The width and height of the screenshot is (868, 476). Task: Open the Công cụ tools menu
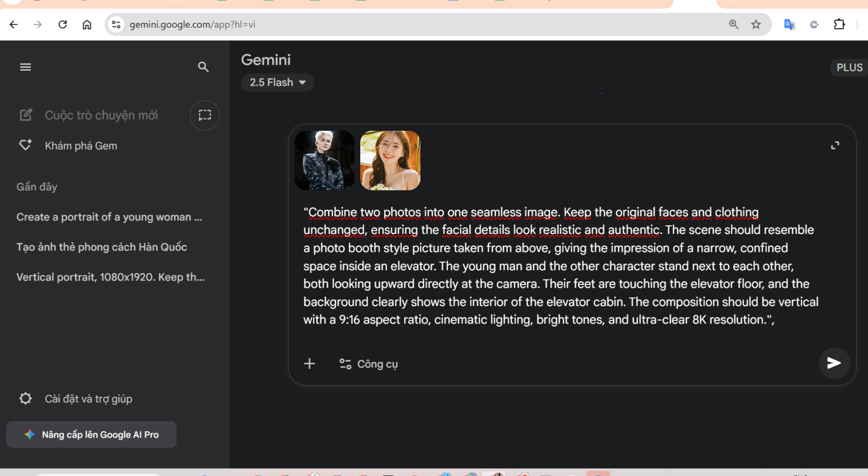coord(369,364)
